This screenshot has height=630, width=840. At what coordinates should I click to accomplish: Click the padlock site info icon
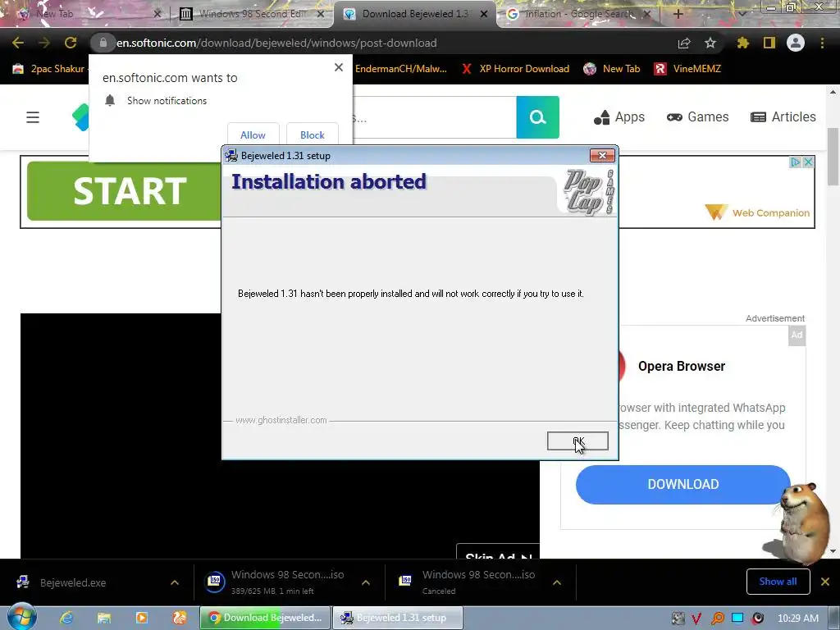pyautogui.click(x=103, y=43)
